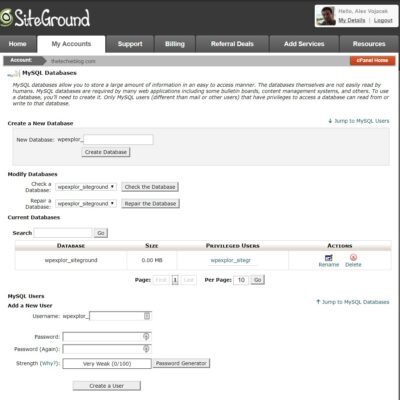Click the orange cPanel Home button
The width and height of the screenshot is (400, 400).
(372, 60)
